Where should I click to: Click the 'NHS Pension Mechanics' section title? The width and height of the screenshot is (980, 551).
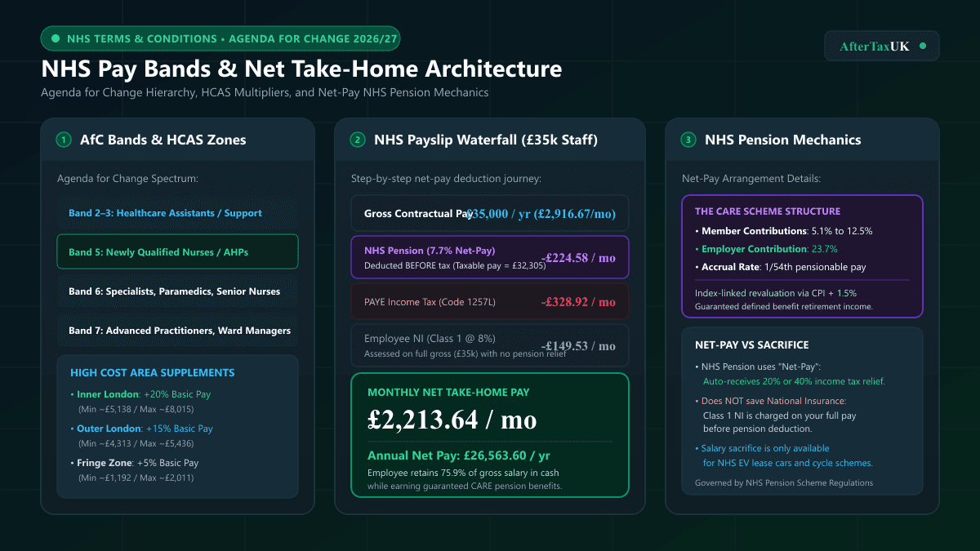coord(783,140)
